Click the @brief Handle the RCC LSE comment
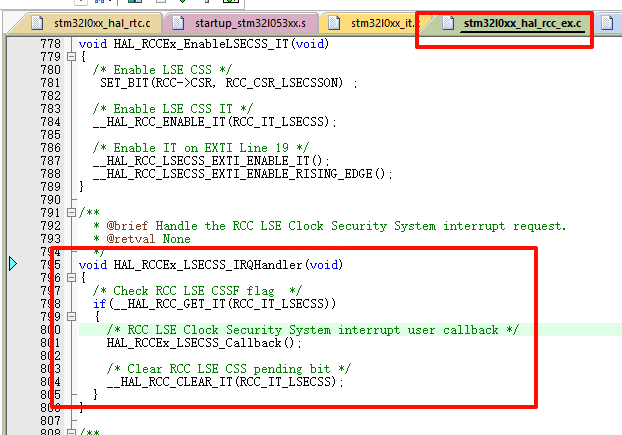622x435 pixels. tap(329, 226)
